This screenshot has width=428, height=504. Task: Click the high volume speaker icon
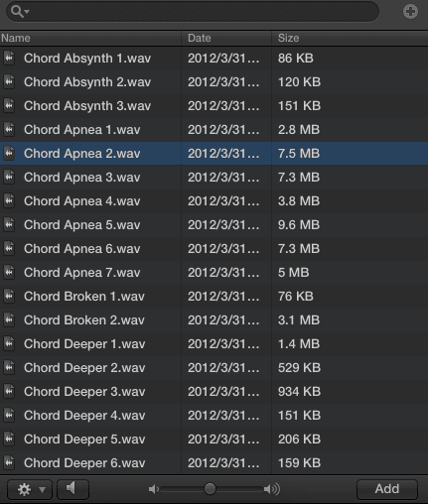pos(272,489)
